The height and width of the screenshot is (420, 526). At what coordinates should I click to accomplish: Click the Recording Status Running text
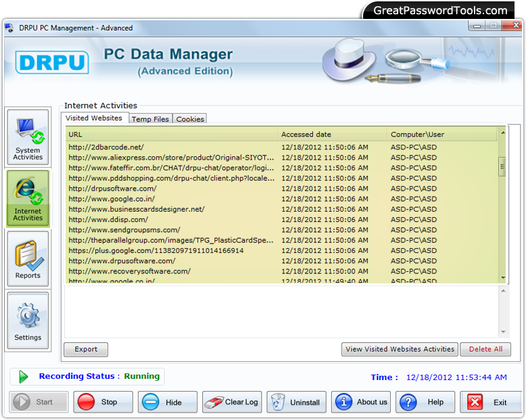coord(99,377)
